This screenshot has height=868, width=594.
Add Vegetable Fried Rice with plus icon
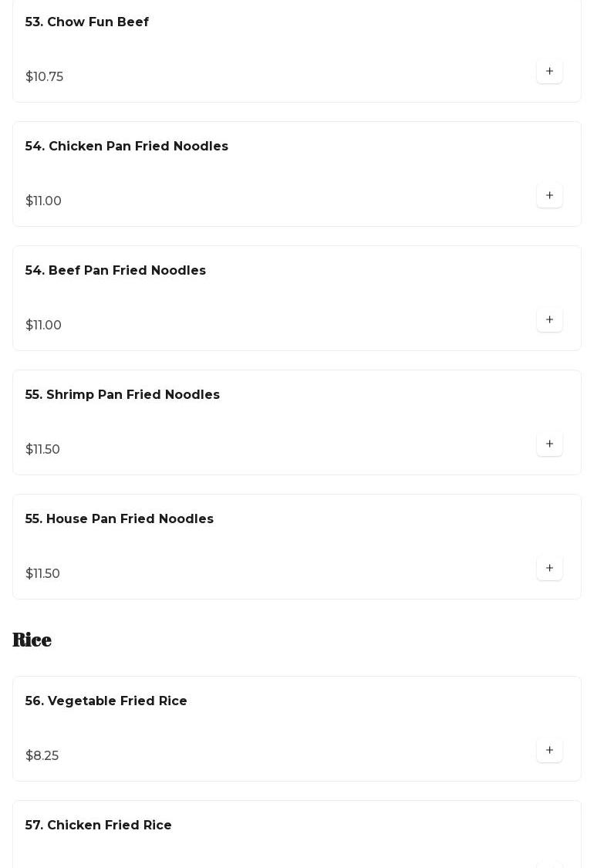pos(549,751)
